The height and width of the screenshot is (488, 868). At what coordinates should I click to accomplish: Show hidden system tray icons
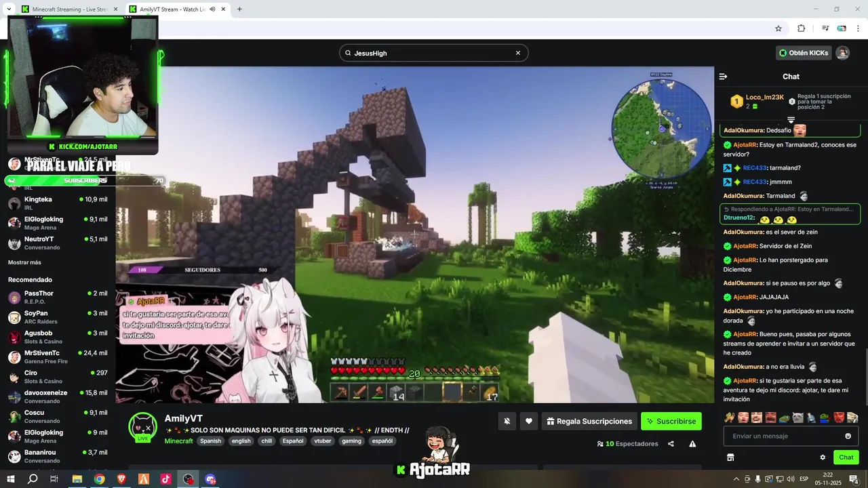[736, 479]
